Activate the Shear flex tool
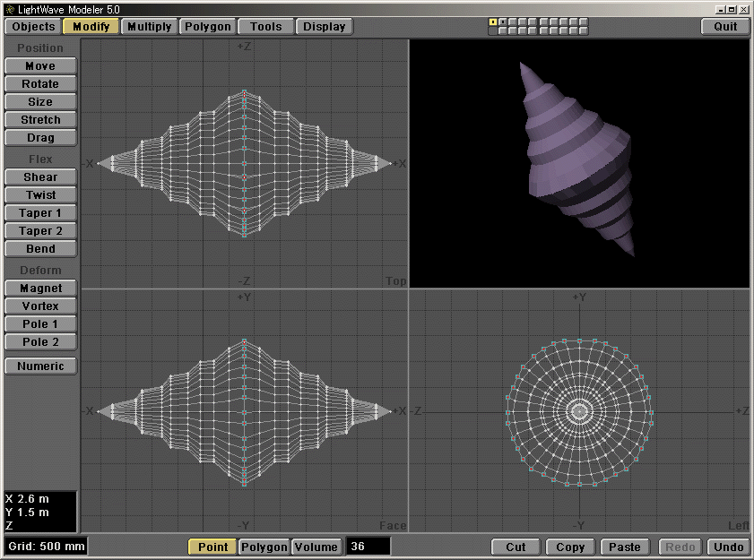 (x=39, y=177)
